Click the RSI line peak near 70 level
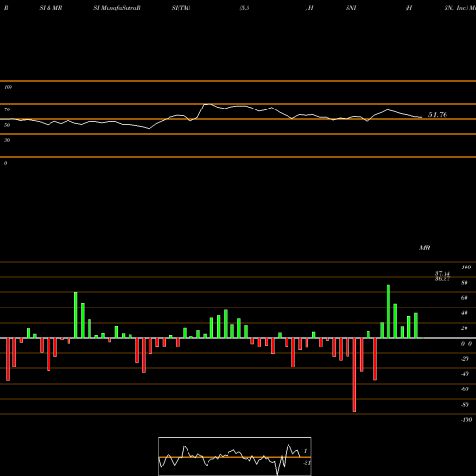 coord(208,104)
